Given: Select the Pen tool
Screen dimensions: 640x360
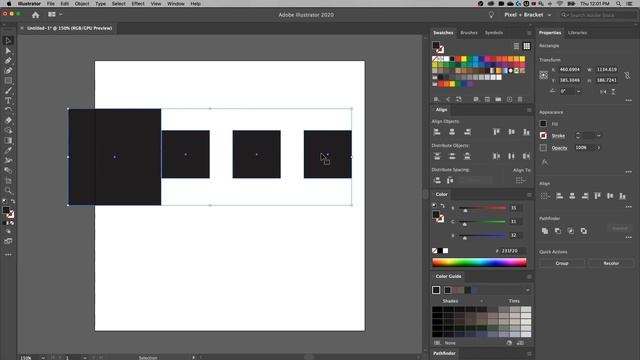Looking at the screenshot, I should click(x=8, y=61).
